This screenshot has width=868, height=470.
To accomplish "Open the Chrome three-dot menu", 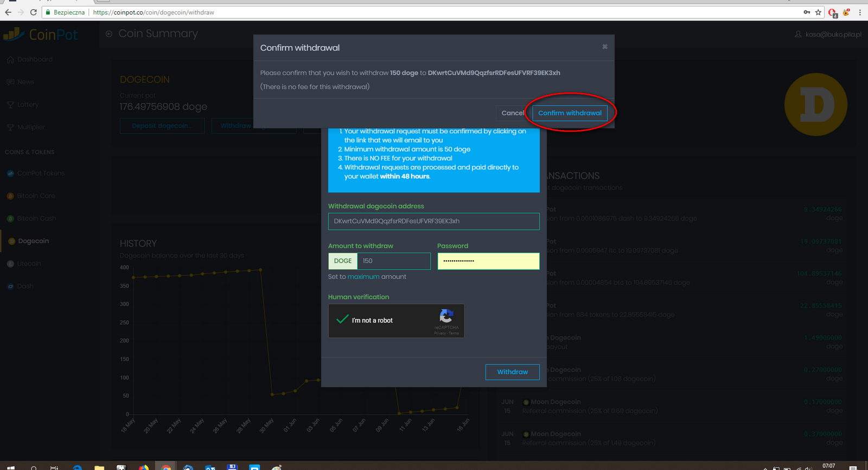I will [860, 12].
